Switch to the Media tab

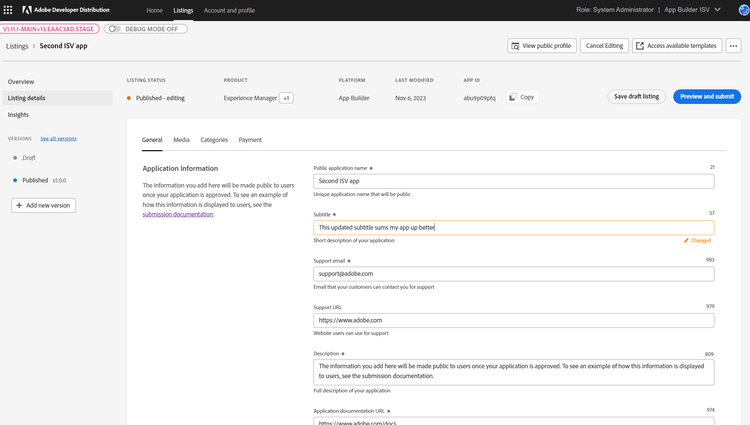click(181, 140)
